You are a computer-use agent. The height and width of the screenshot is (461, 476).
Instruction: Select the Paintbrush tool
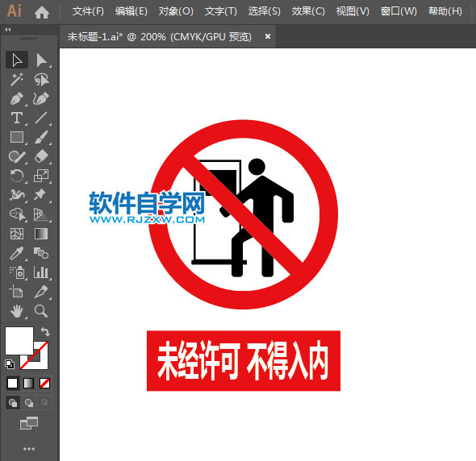[x=41, y=137]
